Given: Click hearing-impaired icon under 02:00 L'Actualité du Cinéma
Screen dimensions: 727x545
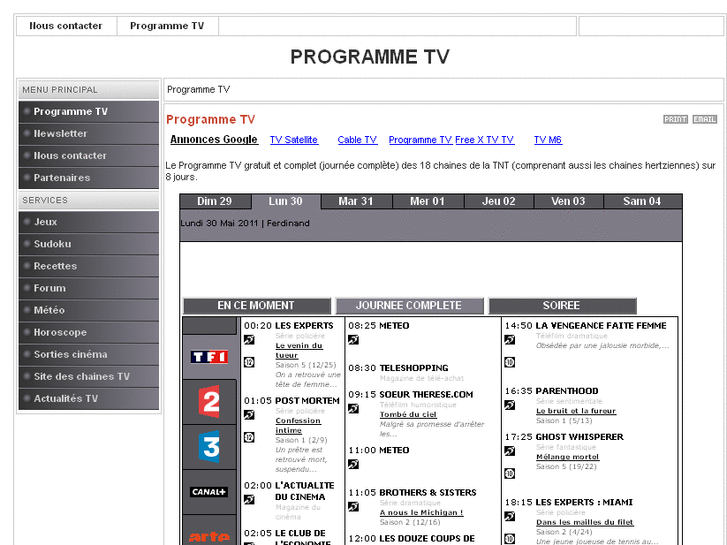Looking at the screenshot, I should click(x=249, y=500).
